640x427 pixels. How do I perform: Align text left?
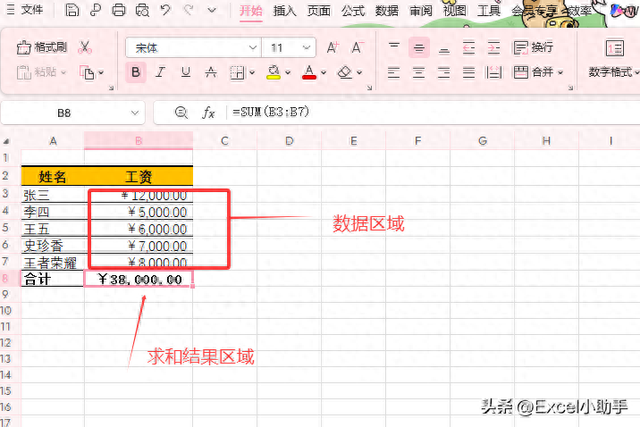[394, 73]
